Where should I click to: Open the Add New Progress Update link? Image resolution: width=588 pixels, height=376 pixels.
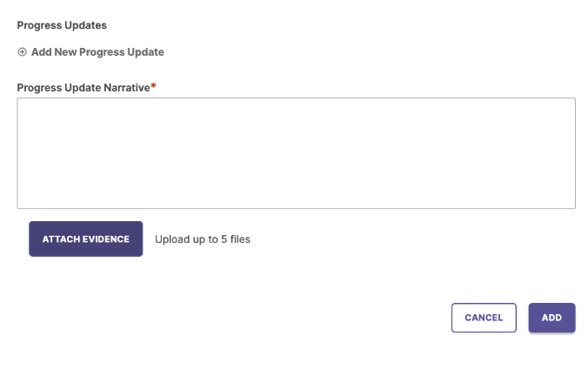[90, 51]
